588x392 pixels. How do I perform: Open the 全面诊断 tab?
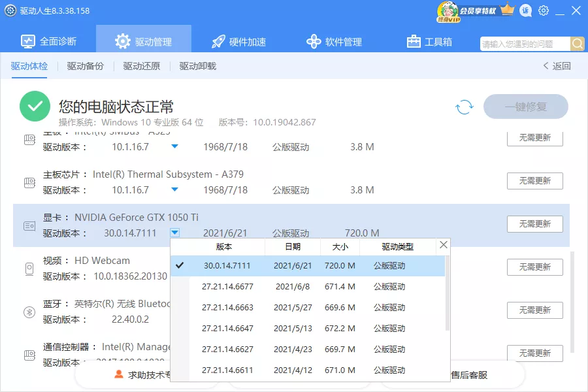48,41
